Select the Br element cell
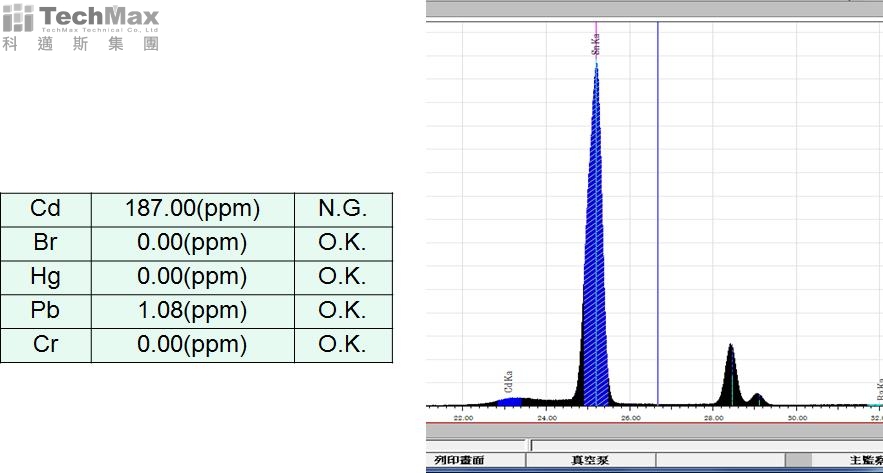883x473 pixels. click(x=46, y=243)
